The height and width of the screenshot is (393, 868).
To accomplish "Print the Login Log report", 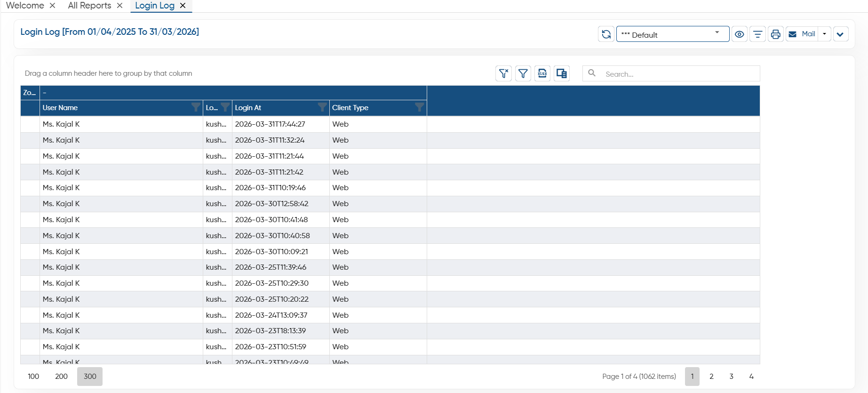I will point(776,34).
